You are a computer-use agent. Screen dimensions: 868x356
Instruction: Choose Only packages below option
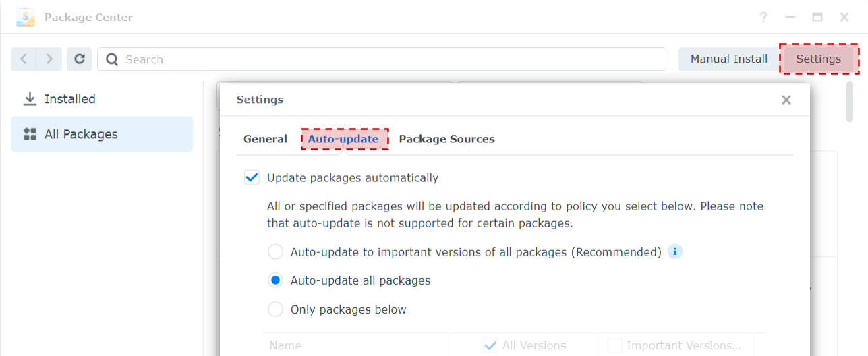click(x=275, y=309)
